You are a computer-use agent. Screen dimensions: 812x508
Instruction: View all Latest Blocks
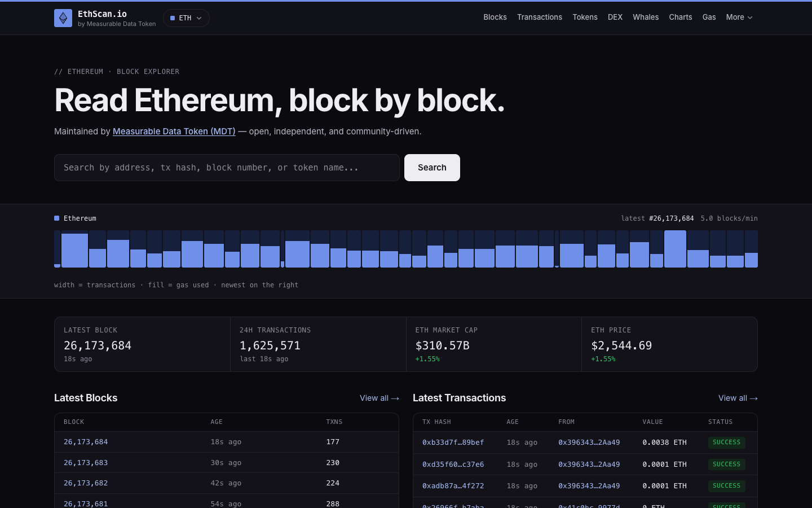click(x=379, y=398)
